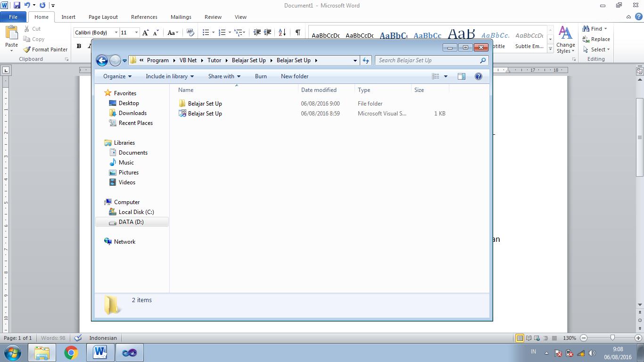644x362 pixels.
Task: Sort text with the A-Z sort icon
Action: tap(282, 33)
